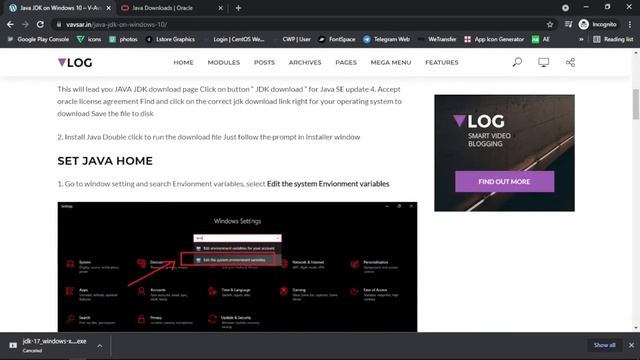Viewport: 640px width, 360px height.
Task: Click FIND OUT MORE button
Action: (x=504, y=182)
